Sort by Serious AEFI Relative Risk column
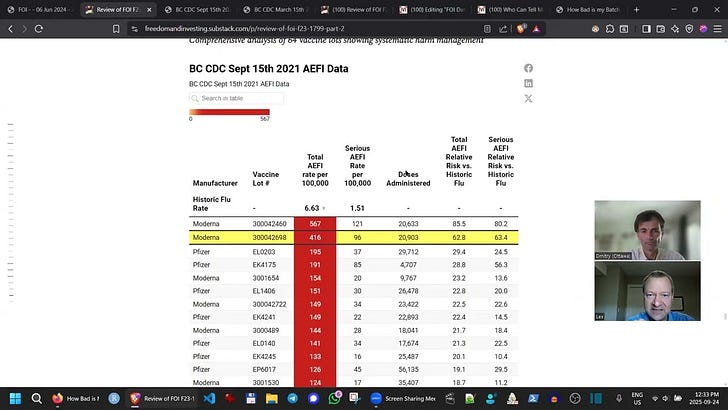 (x=500, y=161)
